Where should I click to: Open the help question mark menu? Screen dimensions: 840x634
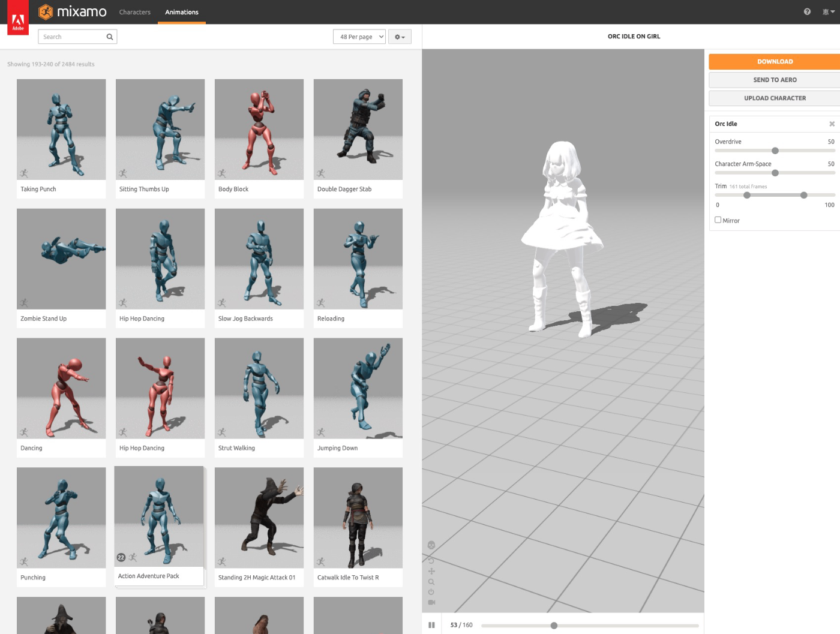click(807, 11)
